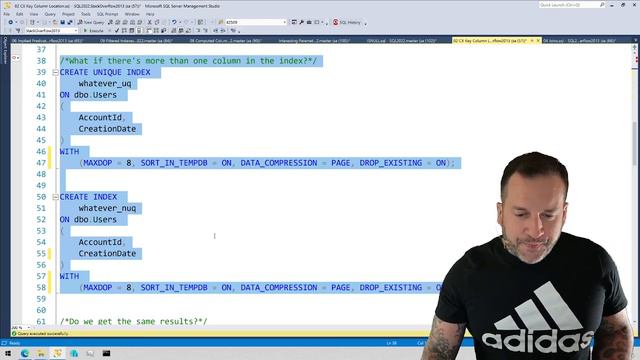Click the Ready status bar text

tap(15, 343)
